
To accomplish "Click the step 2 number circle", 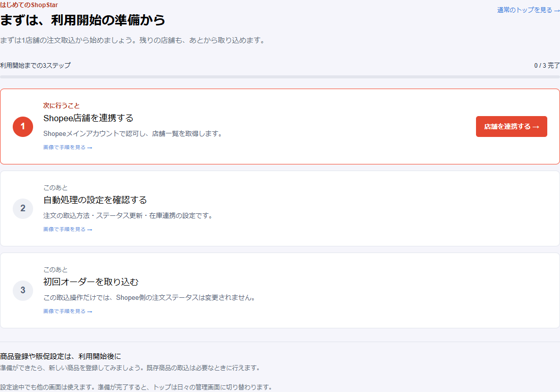I will click(x=23, y=209).
